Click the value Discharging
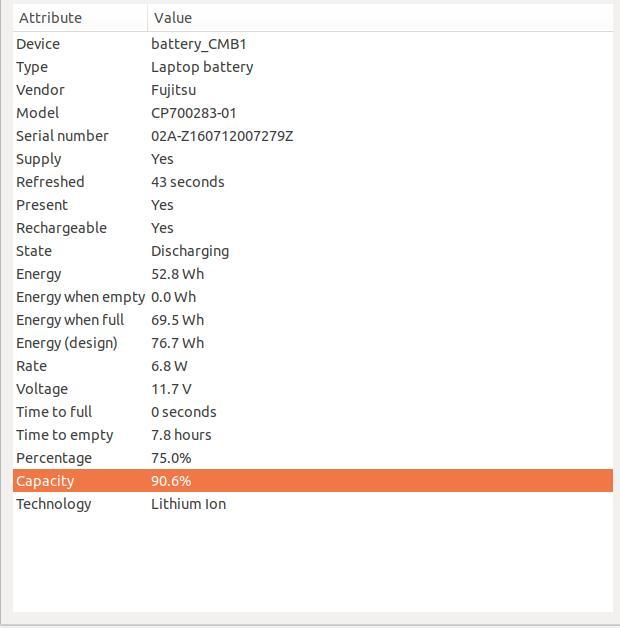 tap(190, 252)
